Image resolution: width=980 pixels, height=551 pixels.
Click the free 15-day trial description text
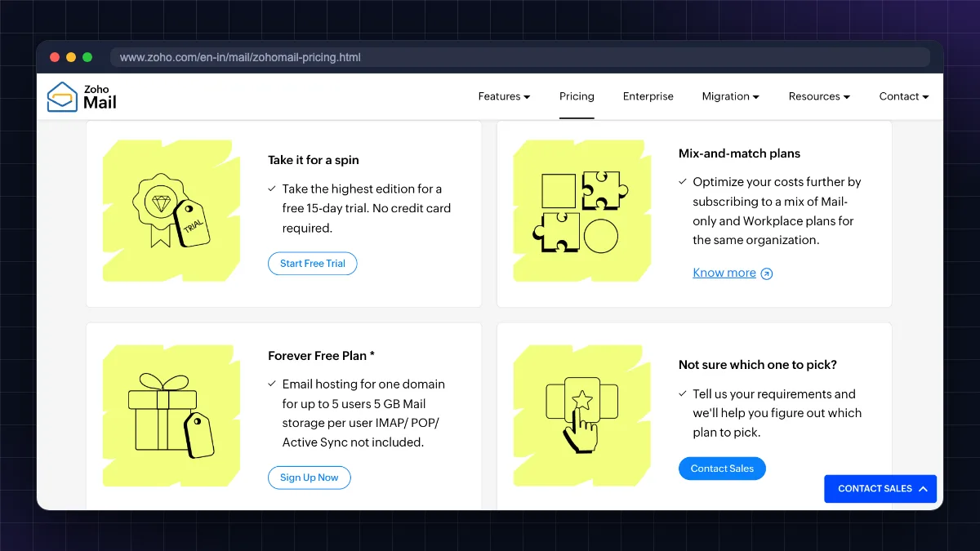coord(366,208)
